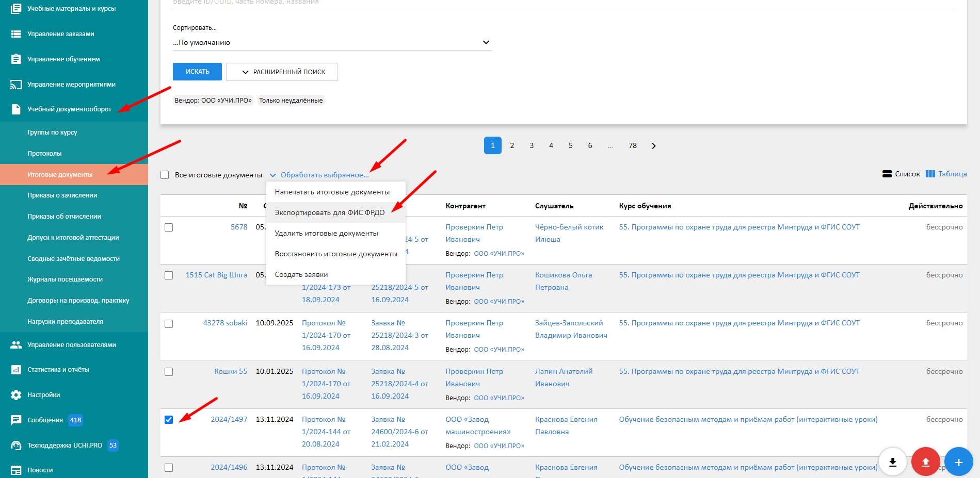Click Управление обучением clipboard icon
Viewport: 980px width, 478px height.
pos(16,59)
